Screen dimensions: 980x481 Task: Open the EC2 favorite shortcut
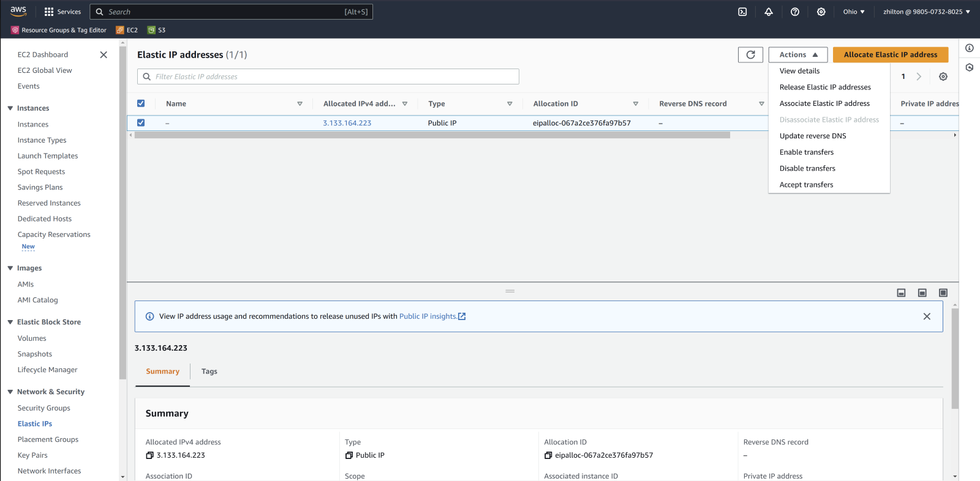click(127, 30)
